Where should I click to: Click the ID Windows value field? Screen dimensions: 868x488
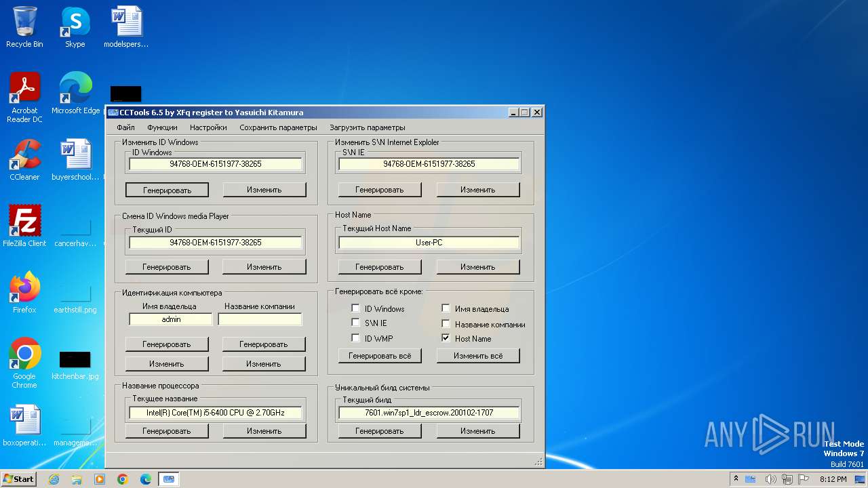216,164
